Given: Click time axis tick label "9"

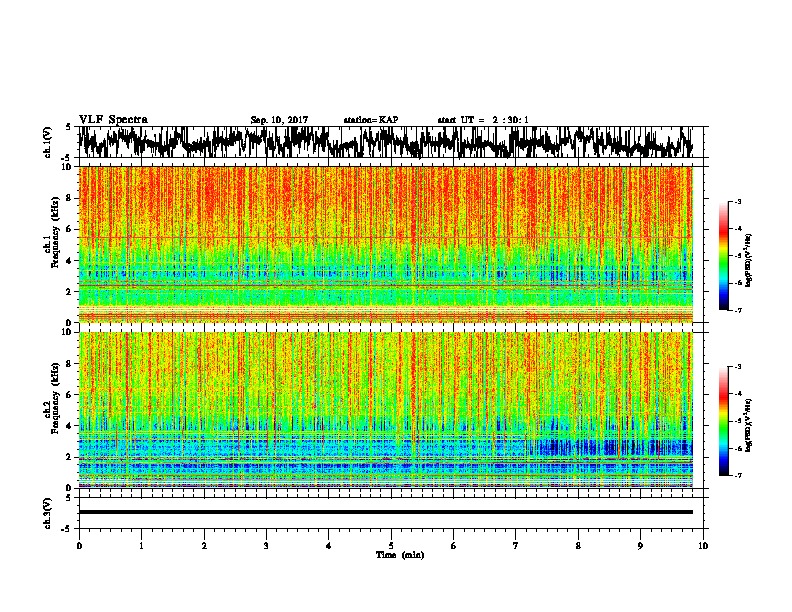Looking at the screenshot, I should pos(640,545).
